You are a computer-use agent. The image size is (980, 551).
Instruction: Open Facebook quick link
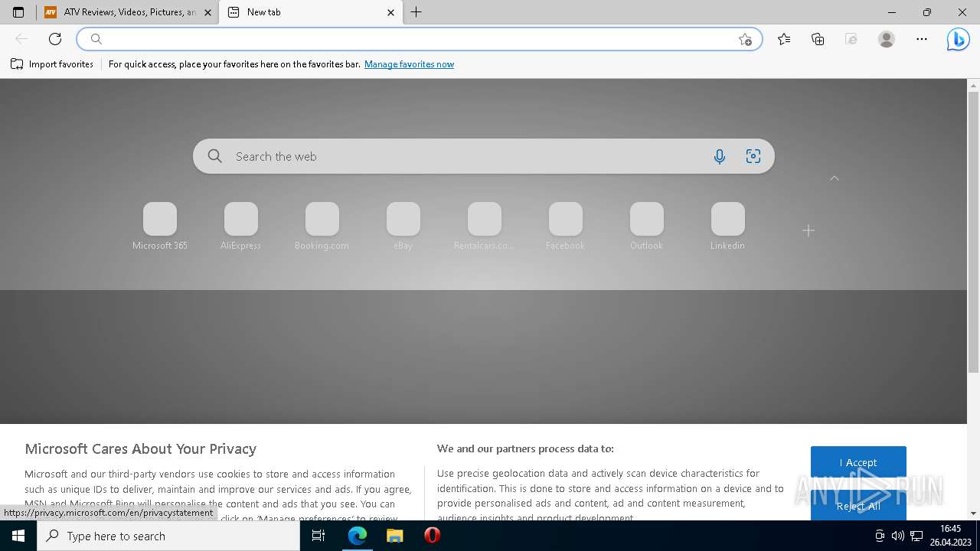pyautogui.click(x=566, y=227)
